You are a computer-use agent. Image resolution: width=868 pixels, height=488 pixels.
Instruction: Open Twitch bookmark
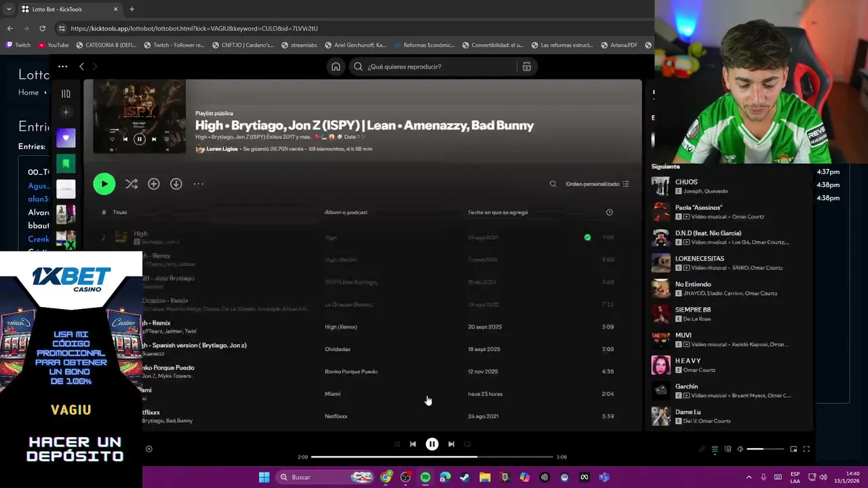click(18, 45)
